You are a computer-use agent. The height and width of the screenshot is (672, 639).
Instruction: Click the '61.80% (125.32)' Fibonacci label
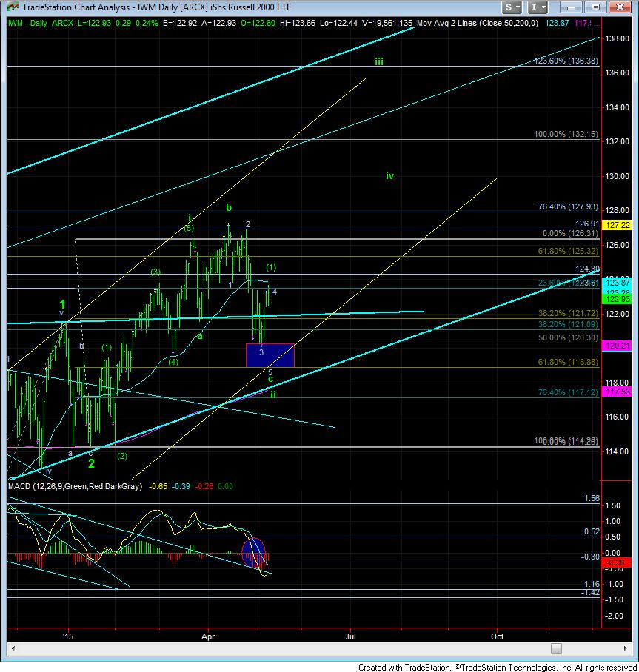coord(568,251)
